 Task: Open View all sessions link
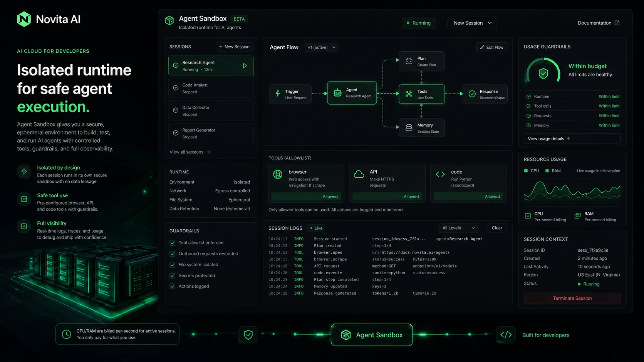(x=190, y=152)
